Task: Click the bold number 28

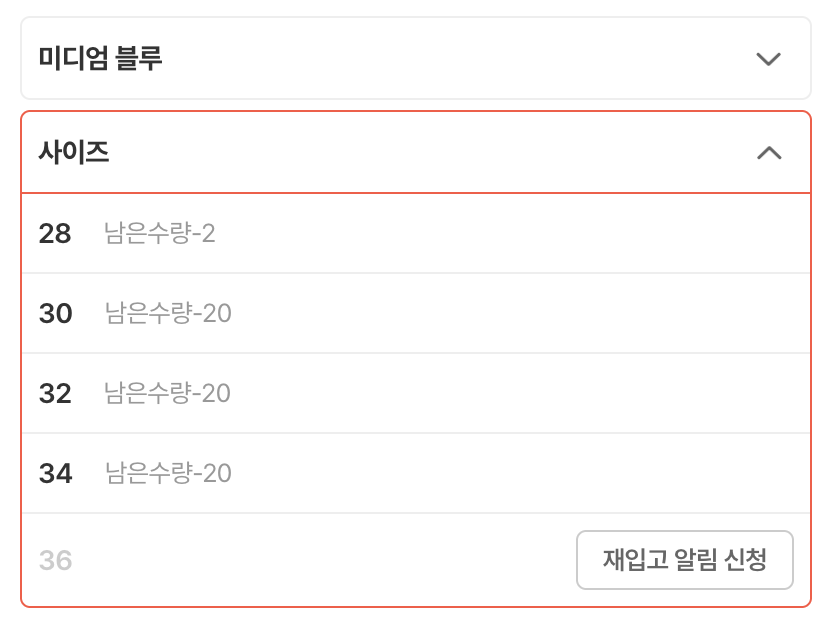Action: [x=55, y=234]
